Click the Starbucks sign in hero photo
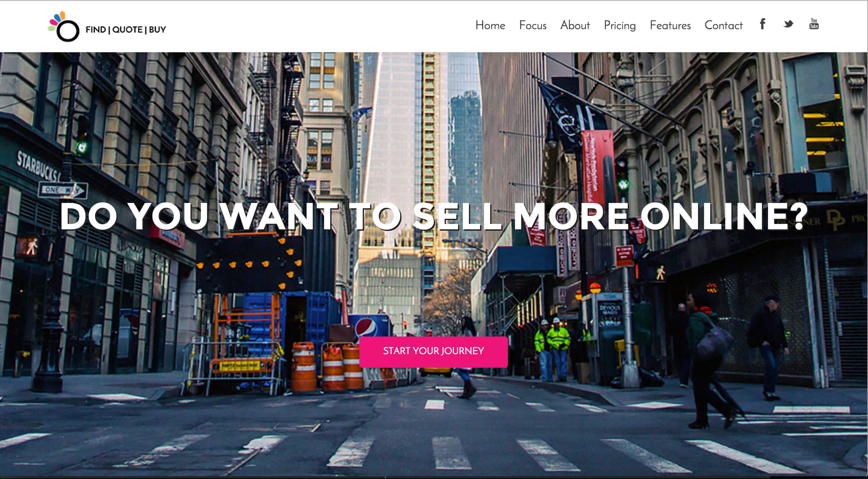The width and height of the screenshot is (868, 479). tap(38, 167)
